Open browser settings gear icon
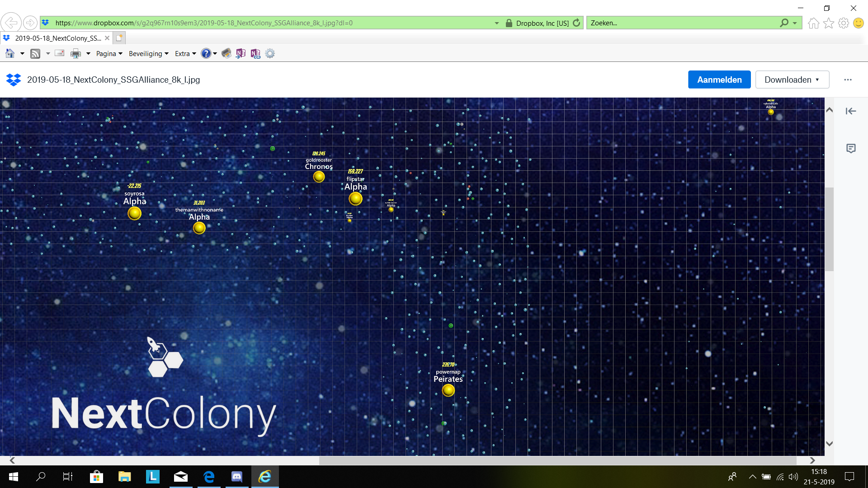868x488 pixels. click(x=843, y=23)
